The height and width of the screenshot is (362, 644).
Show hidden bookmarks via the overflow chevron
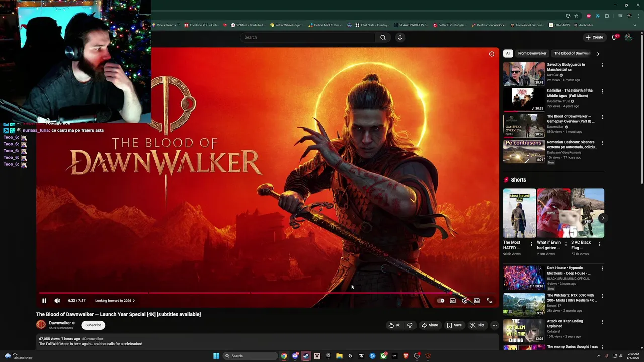pyautogui.click(x=635, y=25)
